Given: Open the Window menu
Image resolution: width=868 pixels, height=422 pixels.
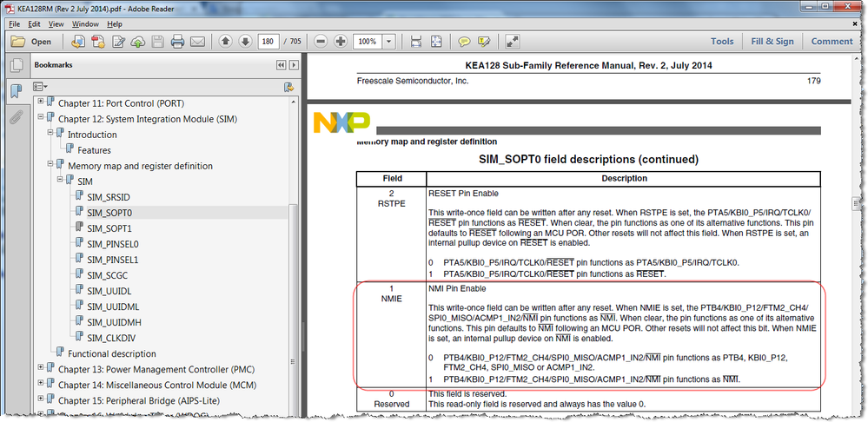Looking at the screenshot, I should click(x=85, y=24).
